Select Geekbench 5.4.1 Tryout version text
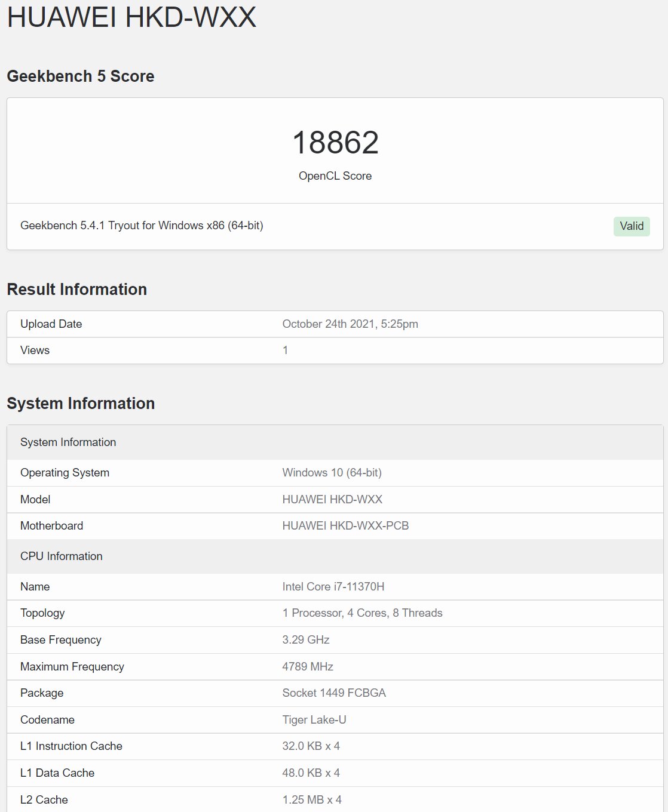 pyautogui.click(x=142, y=225)
